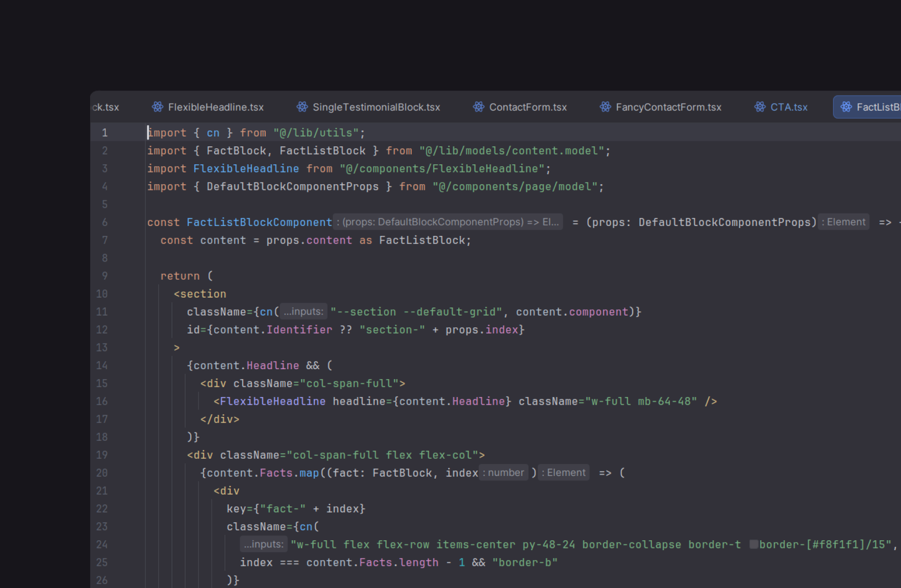Click the <section opening tag
901x588 pixels.
click(x=200, y=294)
